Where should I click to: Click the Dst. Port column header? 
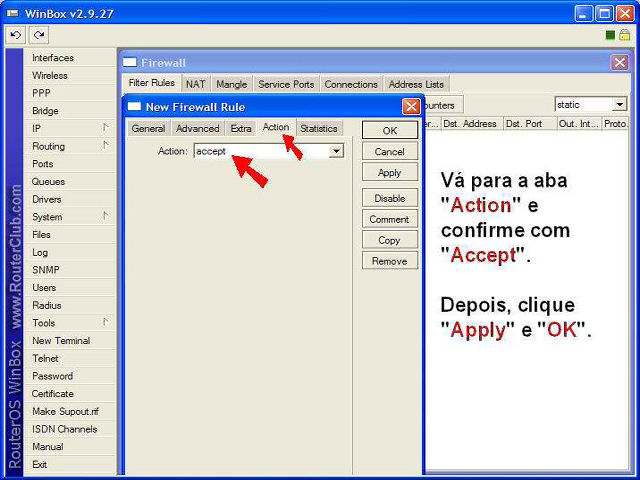[530, 124]
